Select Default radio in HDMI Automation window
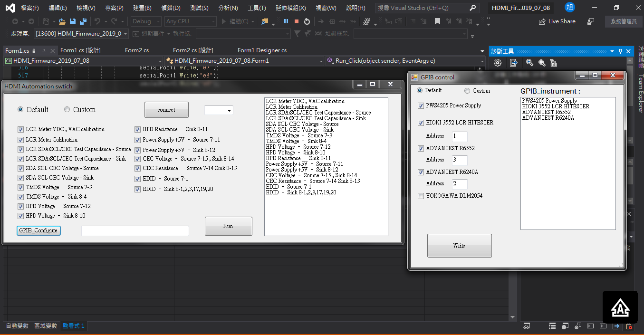Screen dimensions: 644x335 (20, 110)
